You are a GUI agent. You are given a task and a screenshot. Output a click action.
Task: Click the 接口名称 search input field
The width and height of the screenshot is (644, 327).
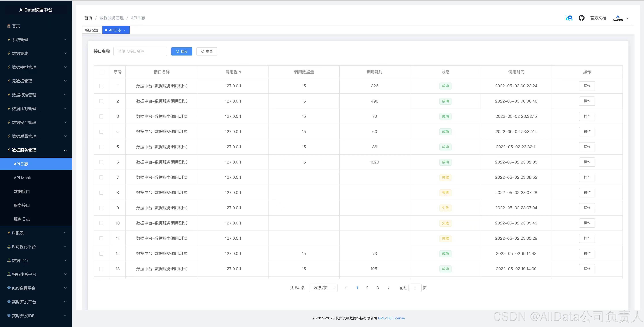click(140, 51)
